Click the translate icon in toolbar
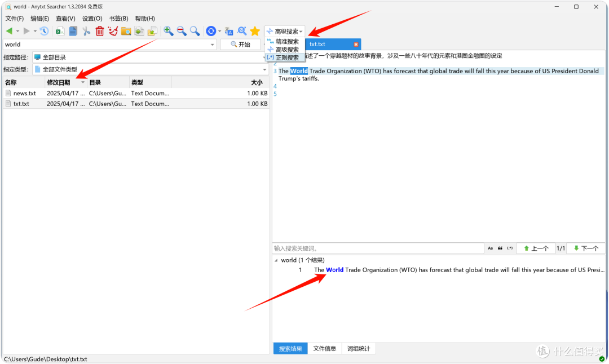The width and height of the screenshot is (609, 364). [229, 31]
